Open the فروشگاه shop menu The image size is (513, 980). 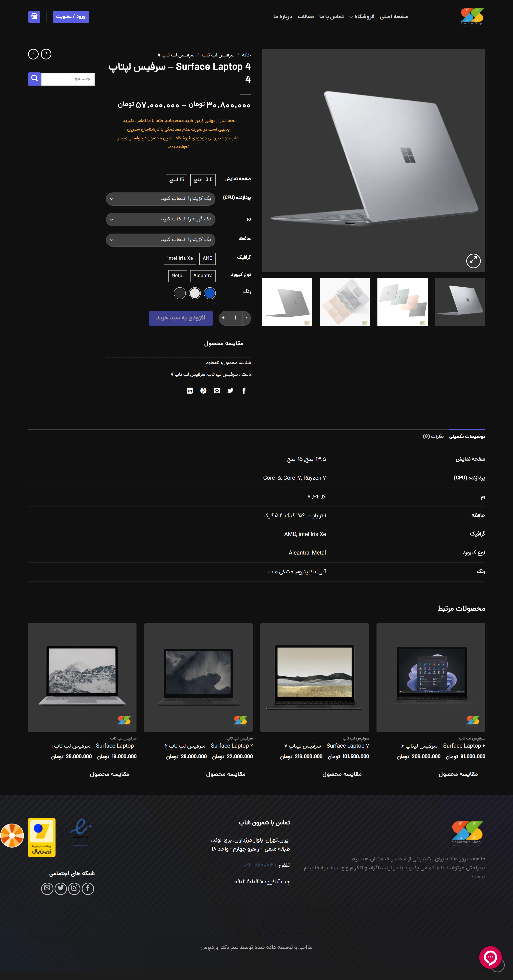(364, 16)
